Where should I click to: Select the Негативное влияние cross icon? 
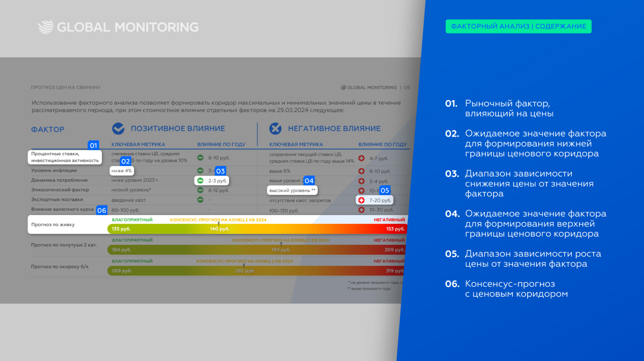pos(274,128)
